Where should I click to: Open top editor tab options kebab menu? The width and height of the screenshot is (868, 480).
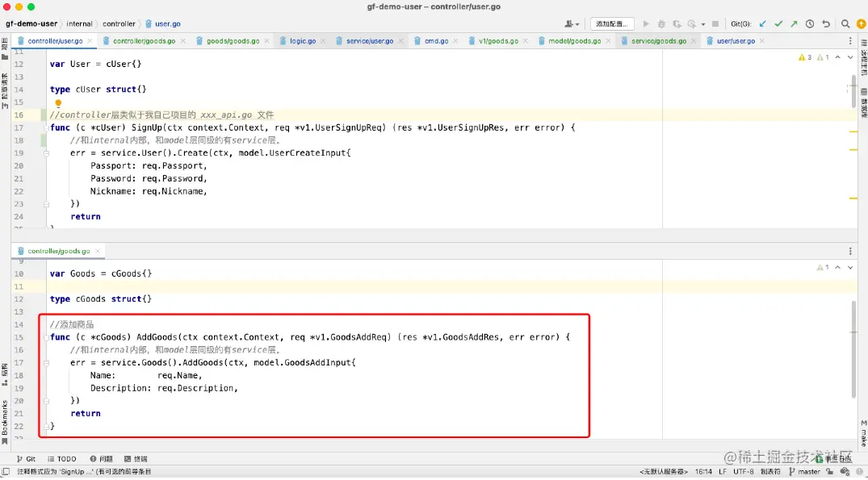coord(850,41)
